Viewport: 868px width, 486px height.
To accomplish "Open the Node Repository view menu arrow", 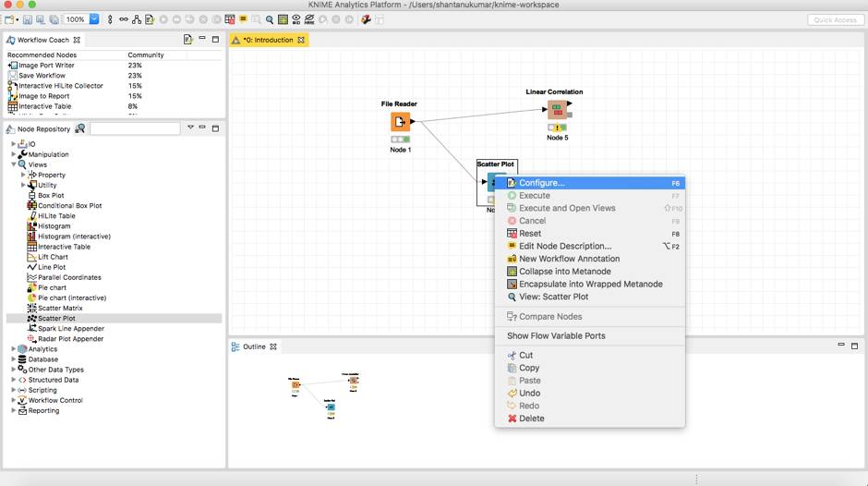I will pyautogui.click(x=190, y=127).
